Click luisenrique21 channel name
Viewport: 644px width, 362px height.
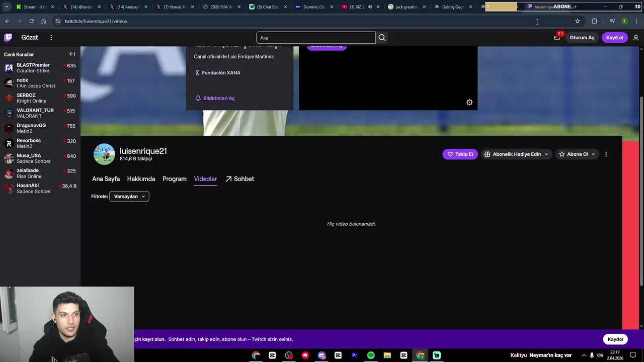point(143,151)
